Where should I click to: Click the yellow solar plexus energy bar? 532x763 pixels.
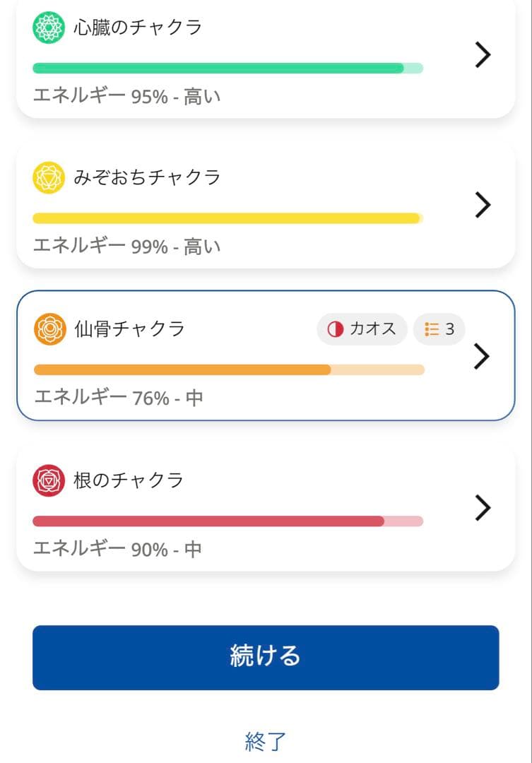tap(227, 218)
